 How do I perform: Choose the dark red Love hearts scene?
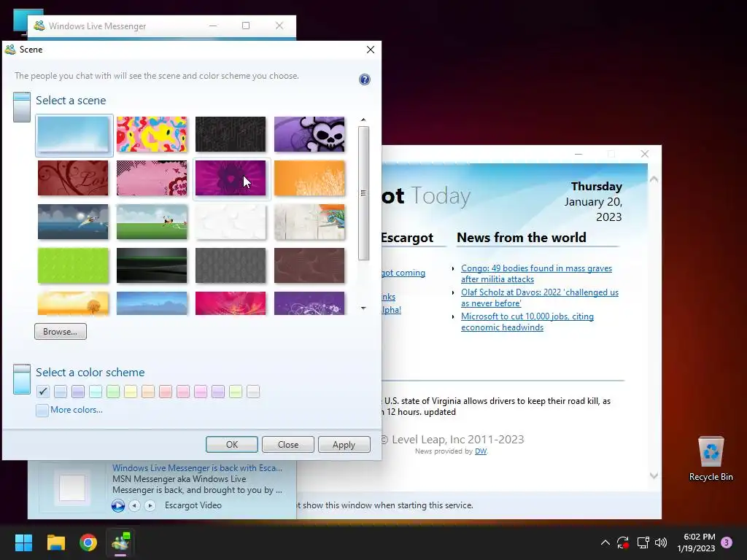pos(74,178)
